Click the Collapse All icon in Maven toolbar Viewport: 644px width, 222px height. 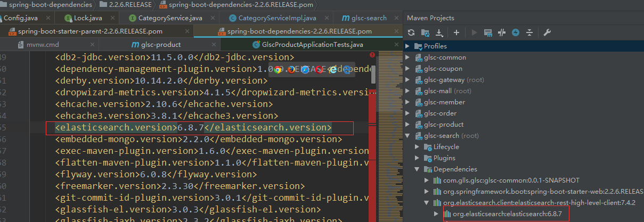coord(529,32)
